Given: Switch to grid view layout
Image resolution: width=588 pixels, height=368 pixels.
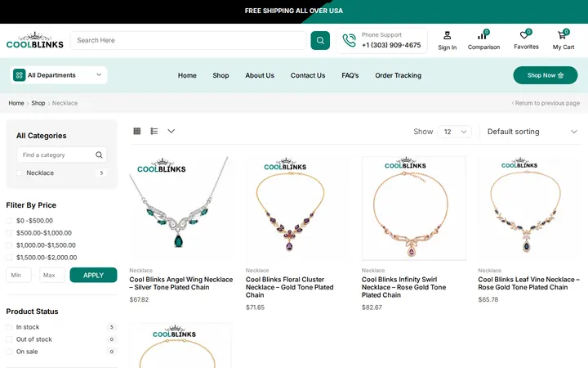Looking at the screenshot, I should pos(137,131).
